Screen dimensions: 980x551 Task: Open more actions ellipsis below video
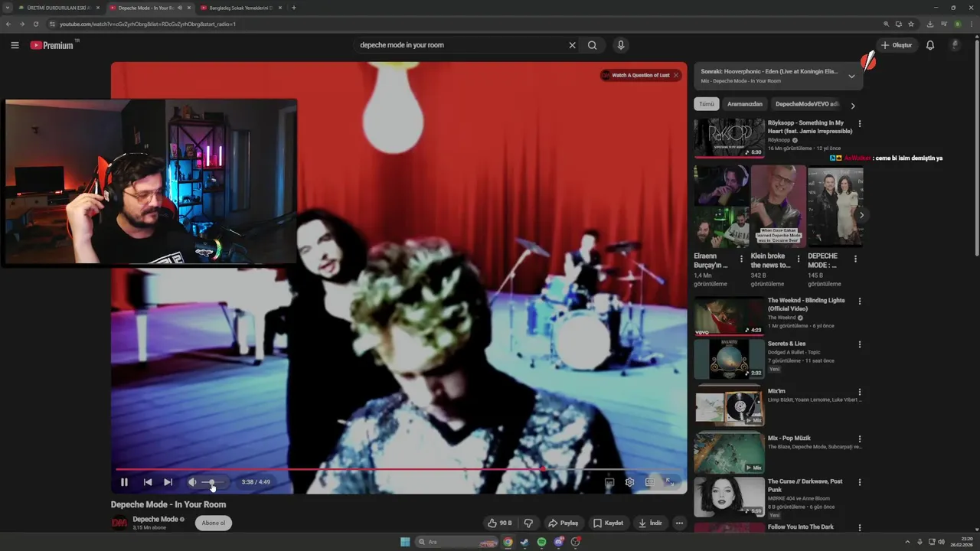[679, 523]
